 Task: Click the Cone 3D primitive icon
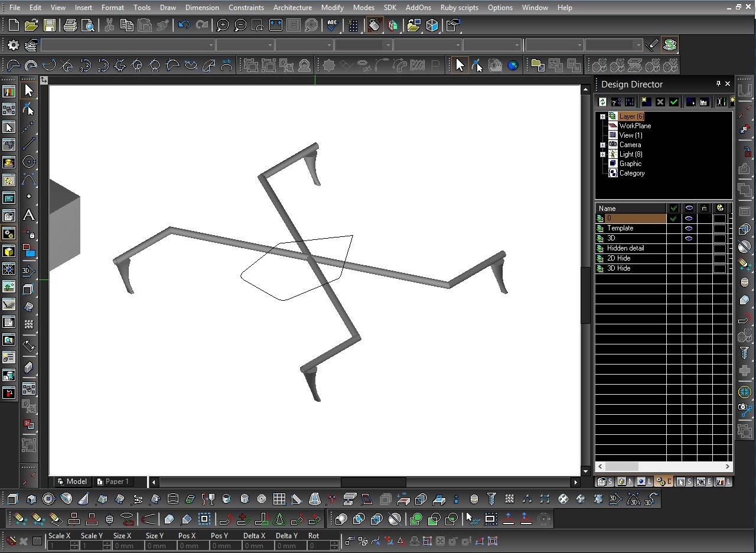[x=84, y=499]
